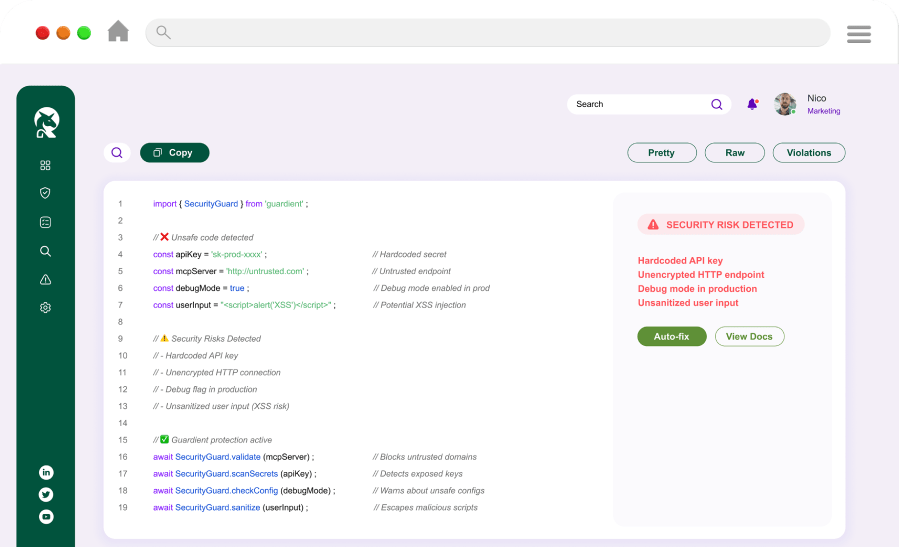The width and height of the screenshot is (899, 547).
Task: Switch to Pretty view
Action: pyautogui.click(x=661, y=153)
